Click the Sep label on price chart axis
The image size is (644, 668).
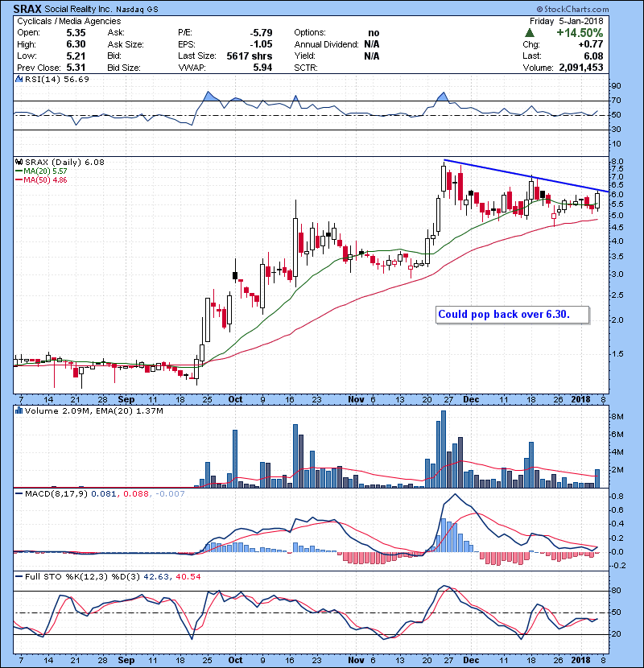coord(126,400)
